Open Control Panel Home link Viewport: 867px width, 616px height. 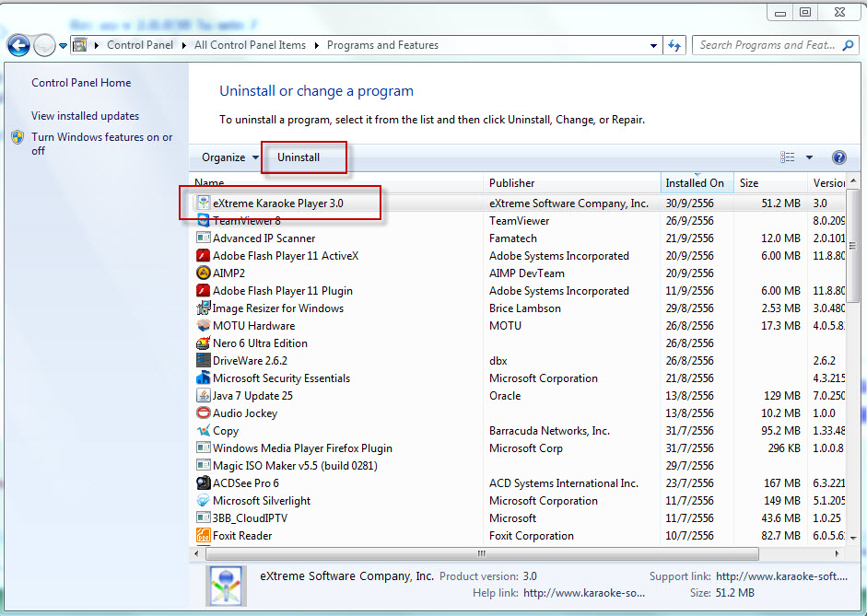pos(81,83)
